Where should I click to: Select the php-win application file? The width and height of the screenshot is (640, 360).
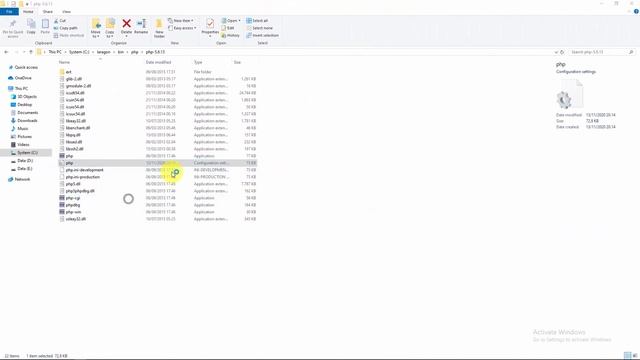point(73,212)
